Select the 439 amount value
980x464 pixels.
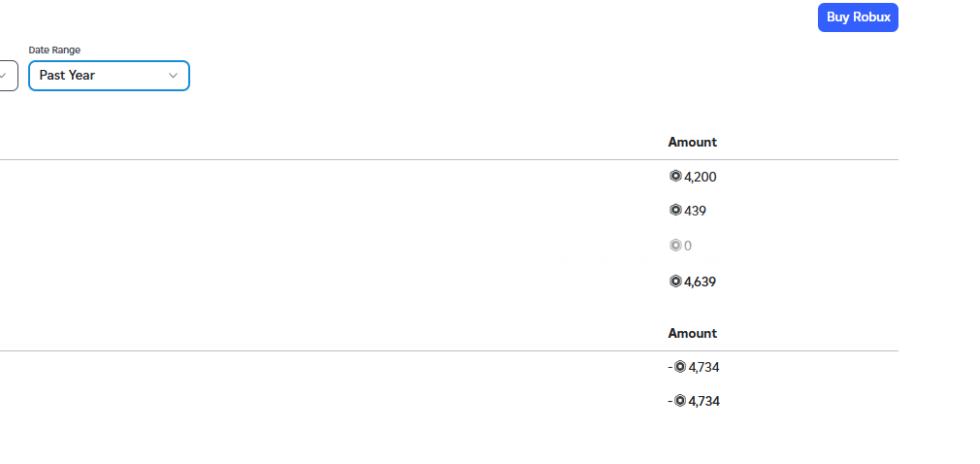click(695, 211)
